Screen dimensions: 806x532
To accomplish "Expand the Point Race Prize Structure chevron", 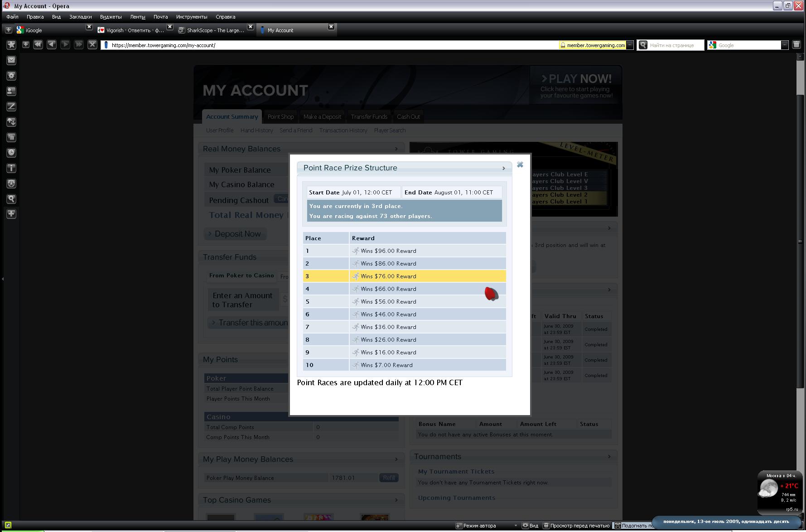I will tap(503, 169).
